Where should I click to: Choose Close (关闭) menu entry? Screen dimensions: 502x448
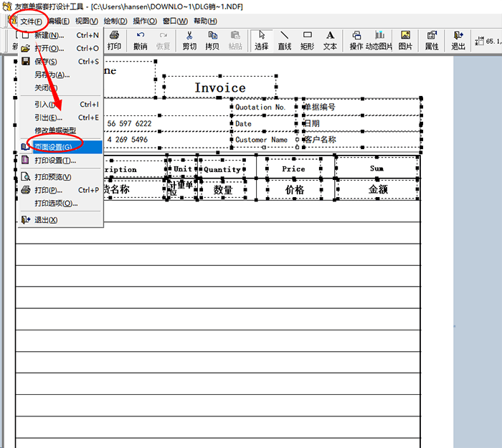[x=60, y=87]
